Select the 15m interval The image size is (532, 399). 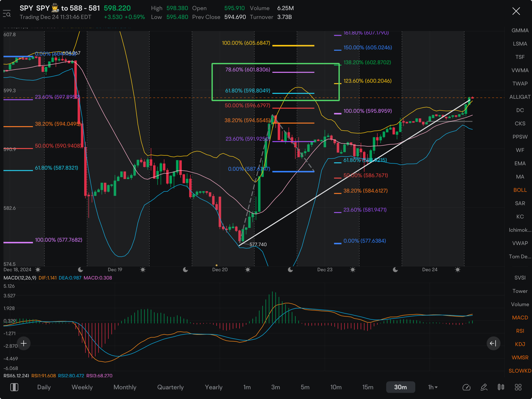368,387
